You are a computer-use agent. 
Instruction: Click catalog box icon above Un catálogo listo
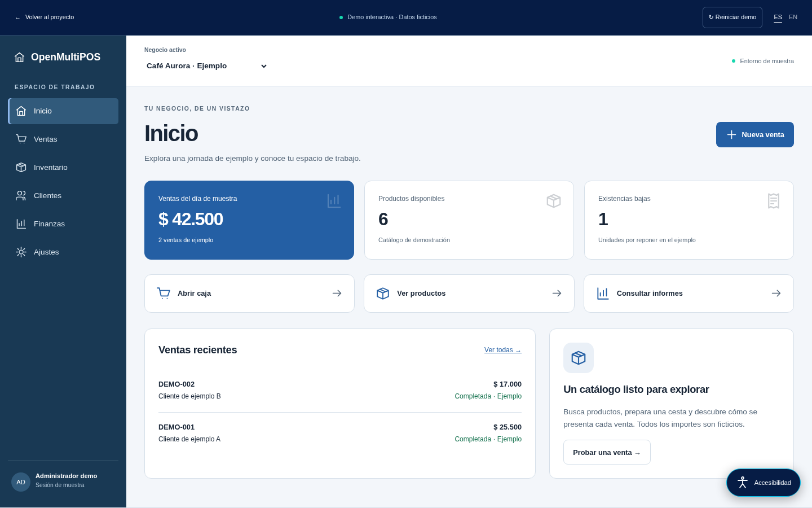pyautogui.click(x=579, y=358)
